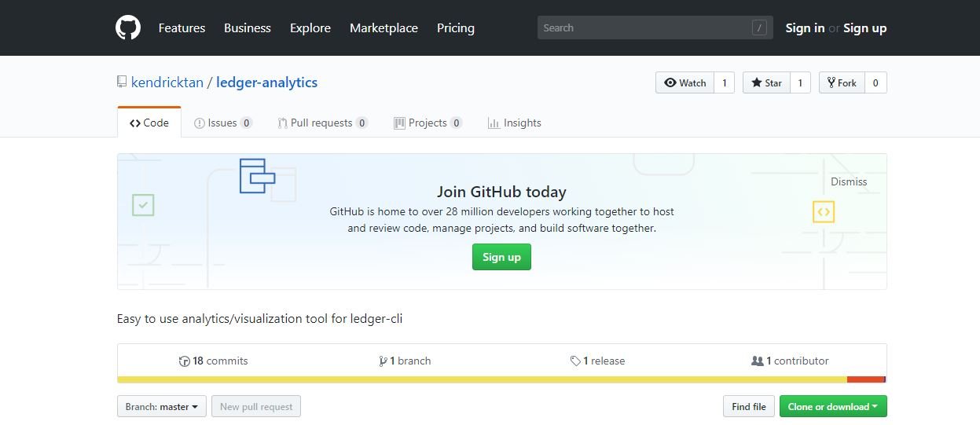Expand the Branch: master dropdown
980x425 pixels.
(x=162, y=406)
